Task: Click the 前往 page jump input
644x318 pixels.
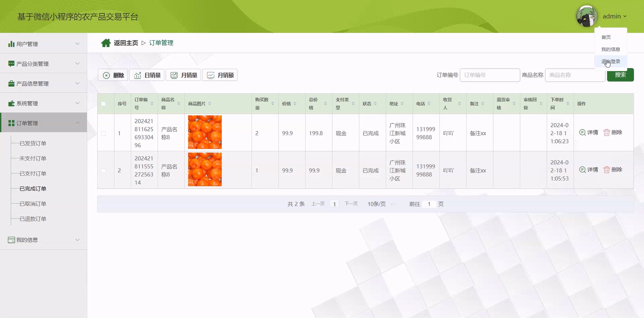Action: tap(429, 204)
